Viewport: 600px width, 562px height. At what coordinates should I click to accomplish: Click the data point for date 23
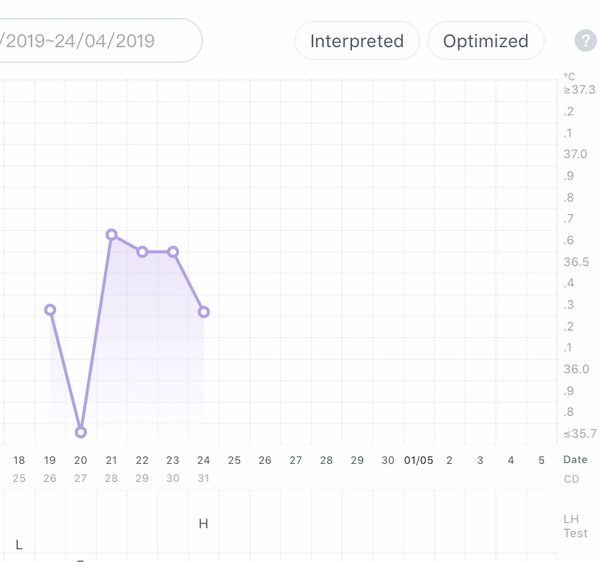click(x=173, y=252)
